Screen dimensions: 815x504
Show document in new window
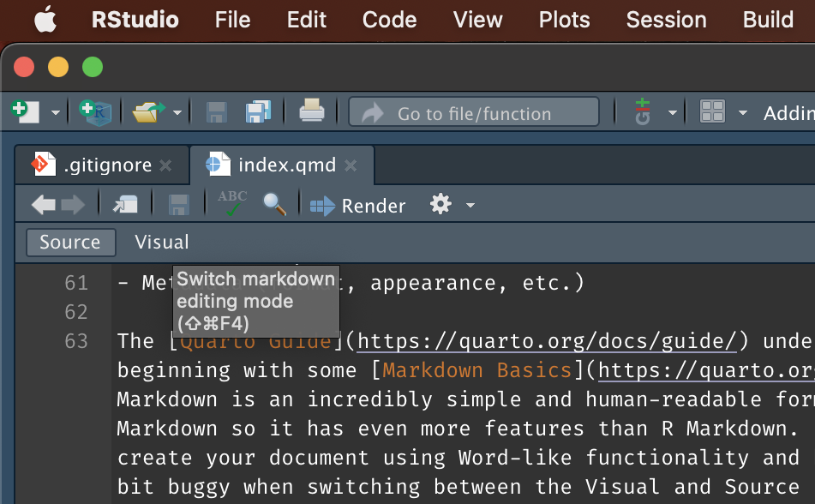pos(125,204)
